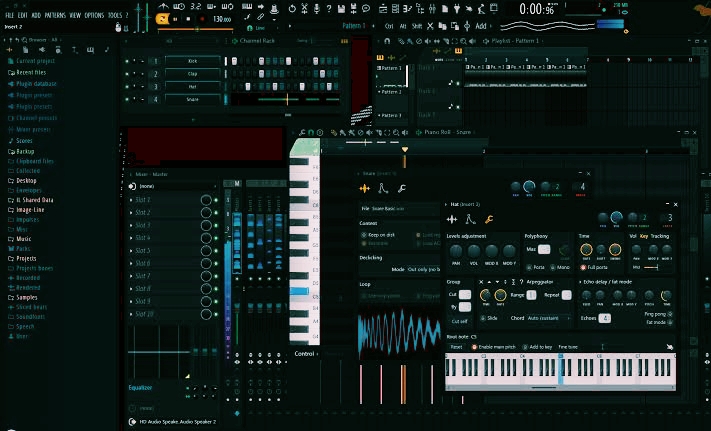The image size is (711, 431).
Task: Toggle the song/pattern mode button
Action: (x=162, y=19)
